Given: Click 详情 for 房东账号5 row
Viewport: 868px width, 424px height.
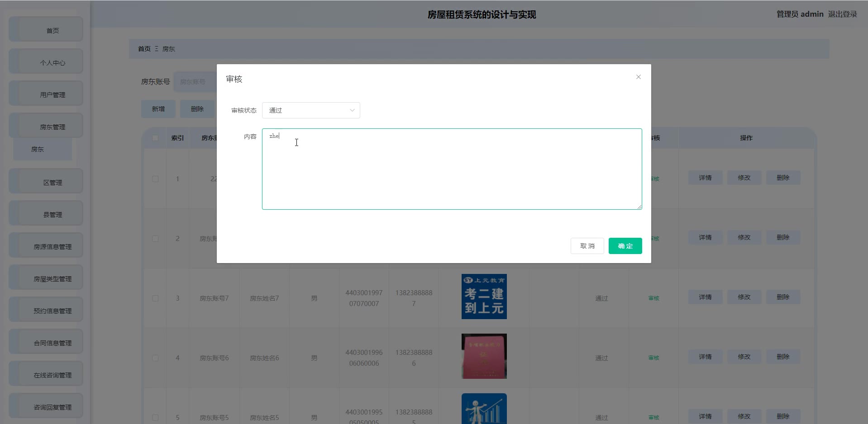Looking at the screenshot, I should (705, 416).
